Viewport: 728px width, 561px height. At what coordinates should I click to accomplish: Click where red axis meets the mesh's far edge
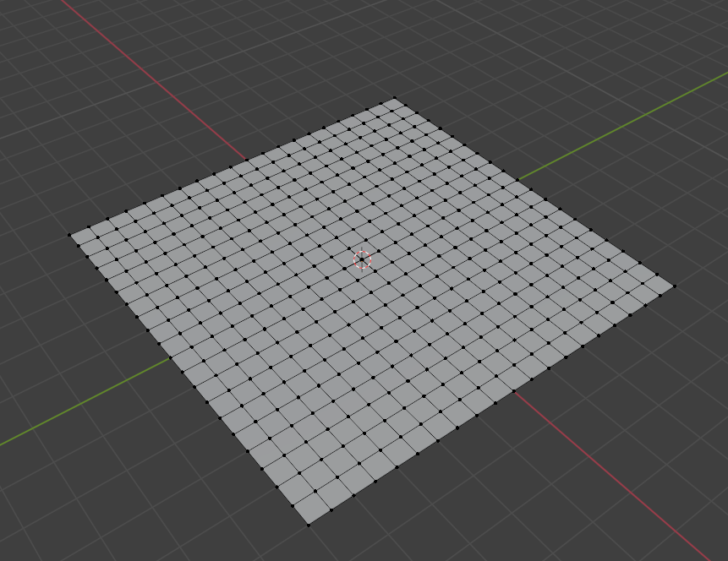pos(246,159)
